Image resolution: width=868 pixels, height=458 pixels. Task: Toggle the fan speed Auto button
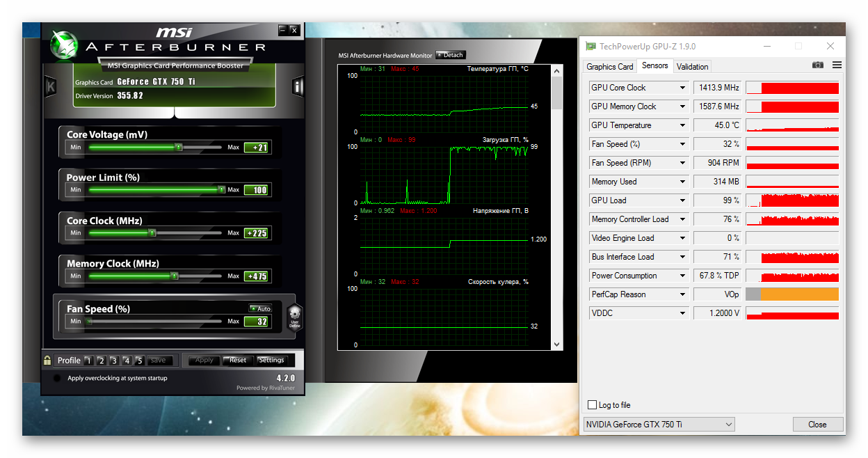[260, 308]
